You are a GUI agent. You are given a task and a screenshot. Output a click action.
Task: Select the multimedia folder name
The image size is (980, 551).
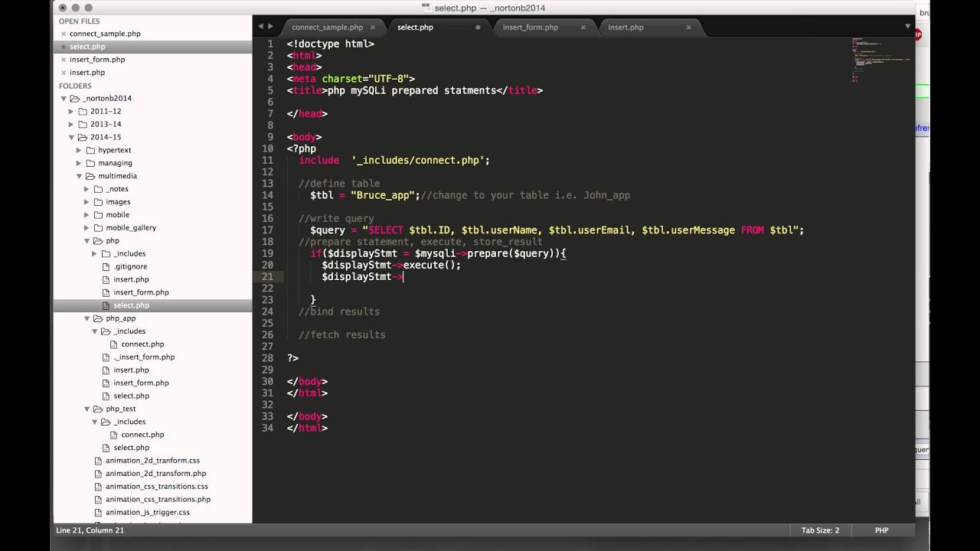117,176
